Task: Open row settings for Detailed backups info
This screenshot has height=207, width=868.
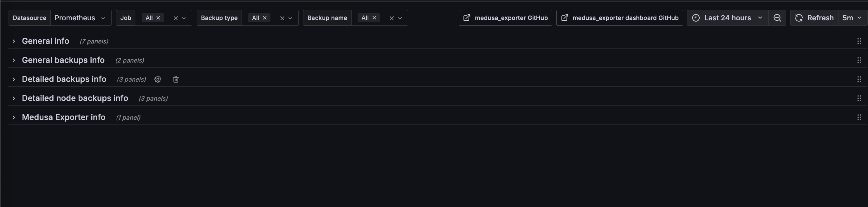Action: pos(158,79)
